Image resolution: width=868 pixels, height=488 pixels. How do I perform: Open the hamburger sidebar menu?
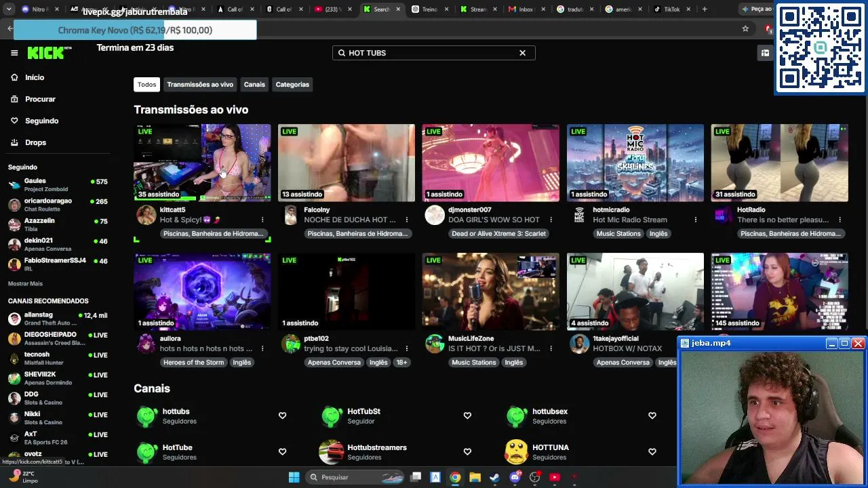point(14,53)
